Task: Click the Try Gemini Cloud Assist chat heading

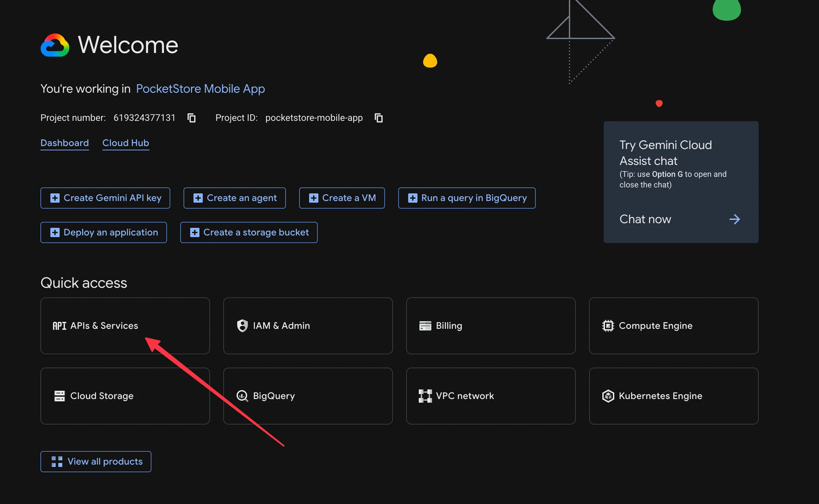Action: tap(666, 153)
